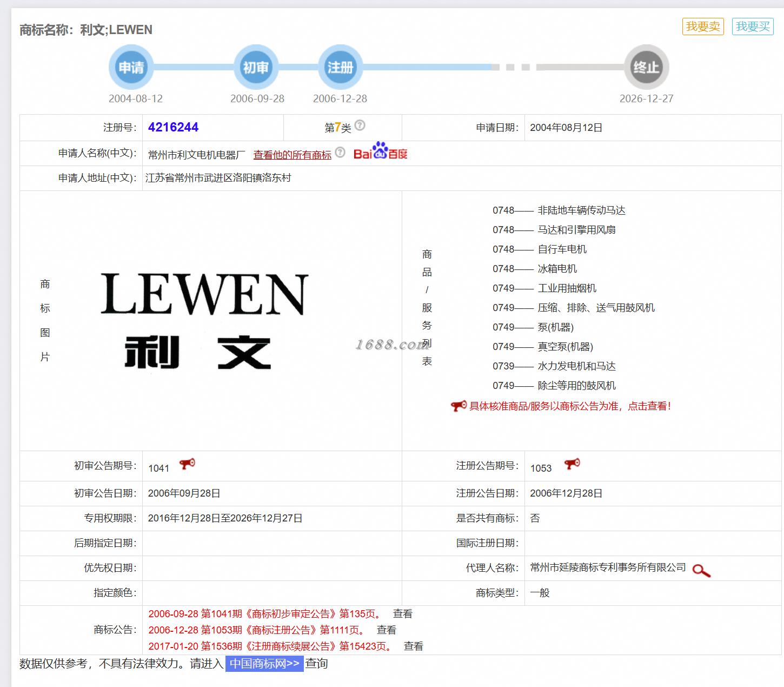Click application date 2004年08月12日
This screenshot has height=687, width=784.
pos(566,128)
